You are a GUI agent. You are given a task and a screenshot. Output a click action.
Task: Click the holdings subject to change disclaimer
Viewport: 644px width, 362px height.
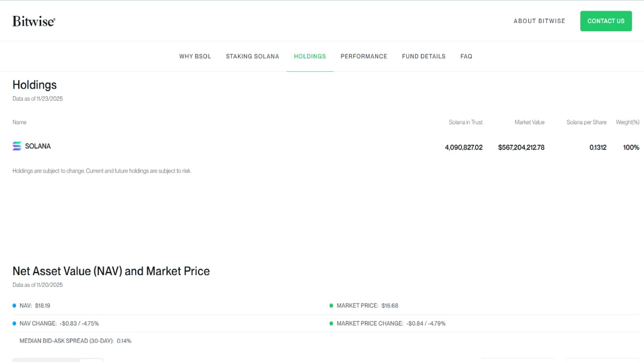pyautogui.click(x=102, y=171)
